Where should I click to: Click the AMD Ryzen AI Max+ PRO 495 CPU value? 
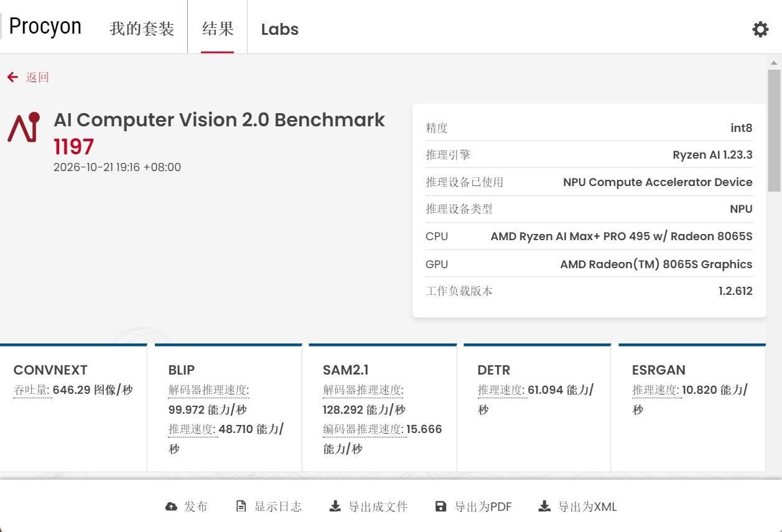click(621, 236)
